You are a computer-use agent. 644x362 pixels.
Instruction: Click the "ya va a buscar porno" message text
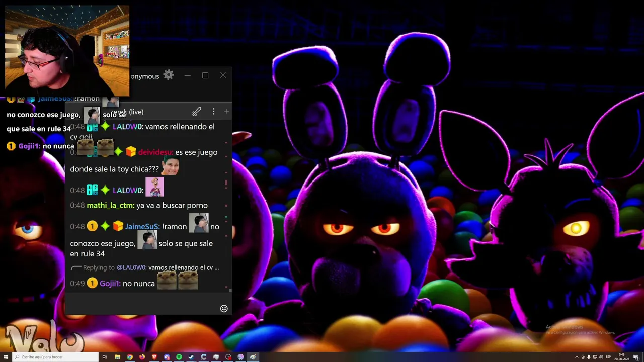pos(172,205)
